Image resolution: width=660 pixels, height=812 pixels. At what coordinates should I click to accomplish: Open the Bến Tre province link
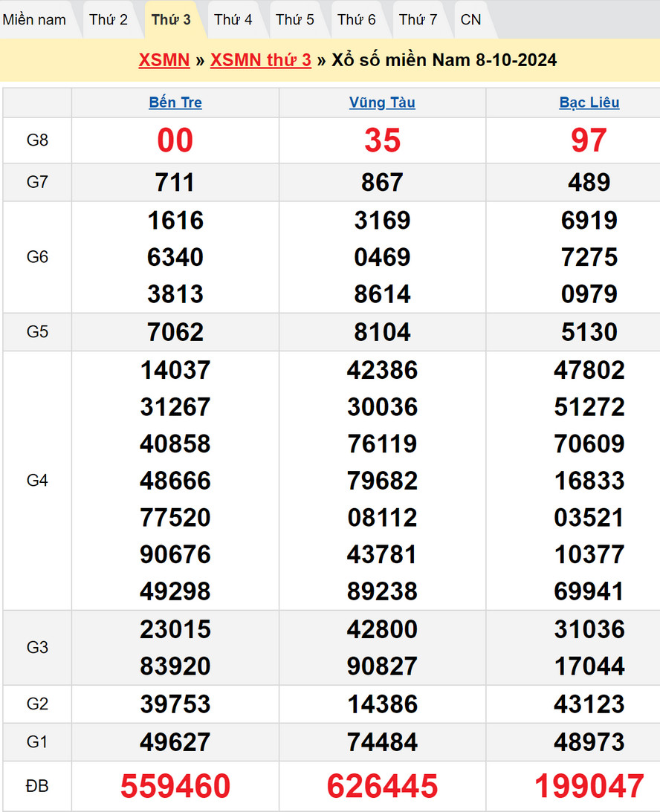[x=175, y=103]
